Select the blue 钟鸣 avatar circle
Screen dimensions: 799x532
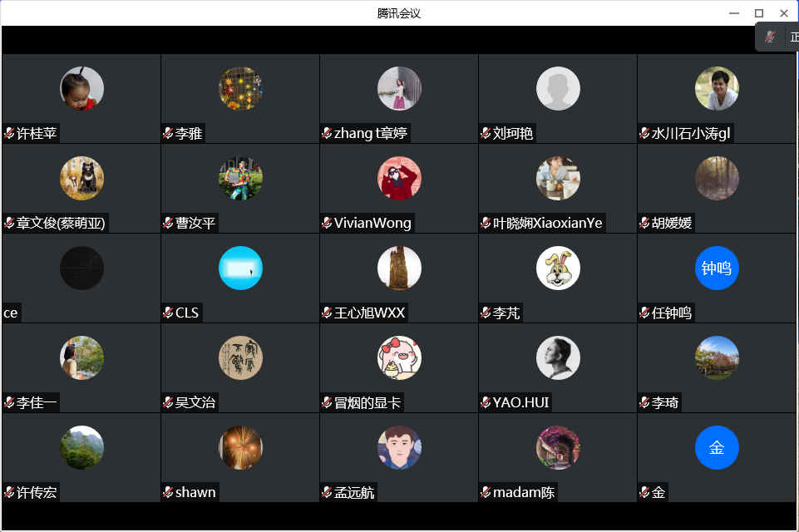point(717,268)
